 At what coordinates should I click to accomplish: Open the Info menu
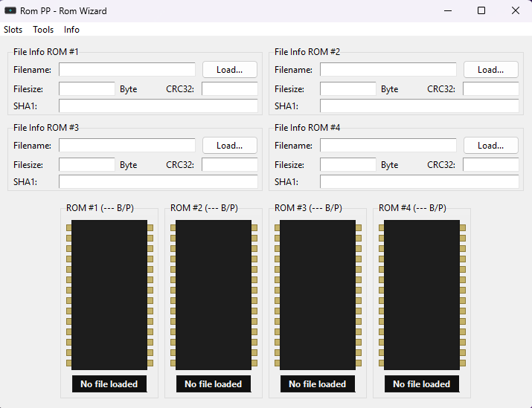[71, 30]
